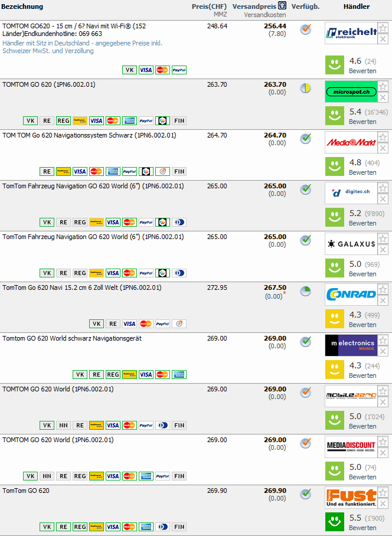Toggle the X button beside microspot.ch logo
The width and height of the screenshot is (392, 536).
tap(383, 97)
